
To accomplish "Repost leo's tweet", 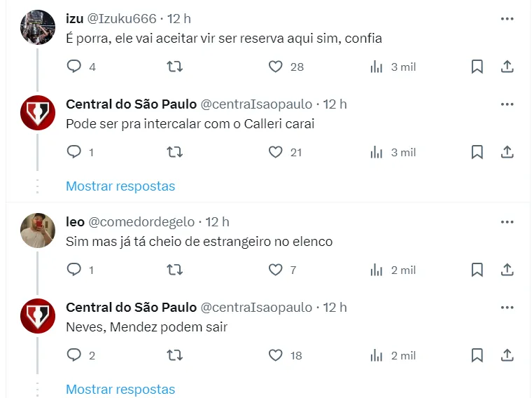I will click(175, 270).
